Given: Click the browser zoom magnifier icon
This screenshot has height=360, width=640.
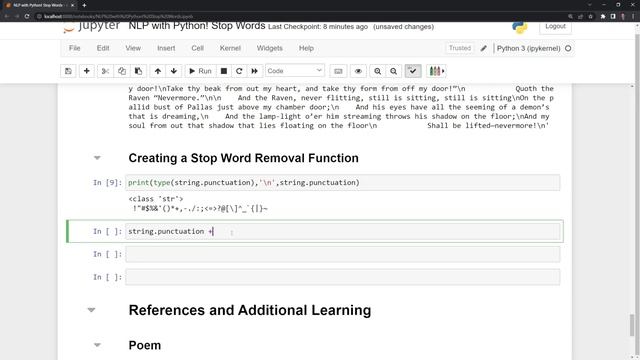Looking at the screenshot, I should tap(570, 16).
